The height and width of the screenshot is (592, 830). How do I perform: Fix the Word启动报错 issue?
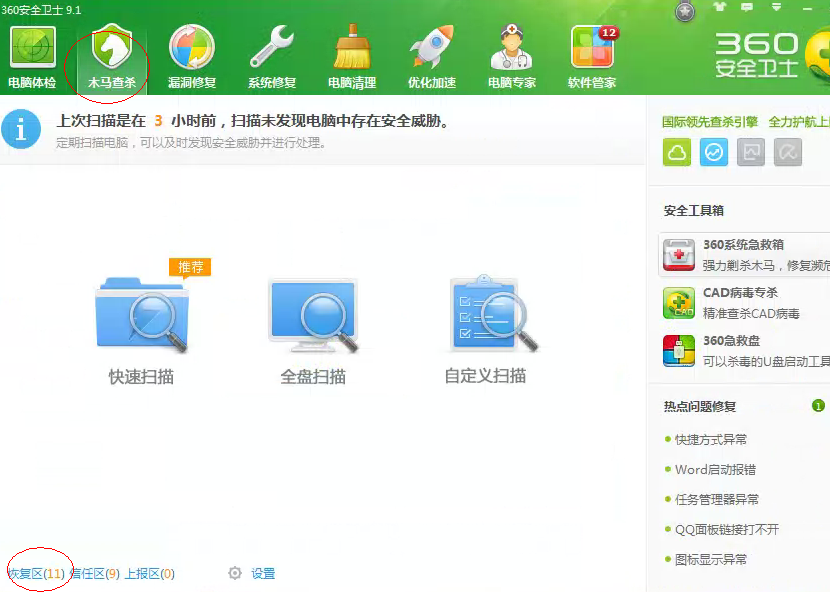(x=715, y=470)
